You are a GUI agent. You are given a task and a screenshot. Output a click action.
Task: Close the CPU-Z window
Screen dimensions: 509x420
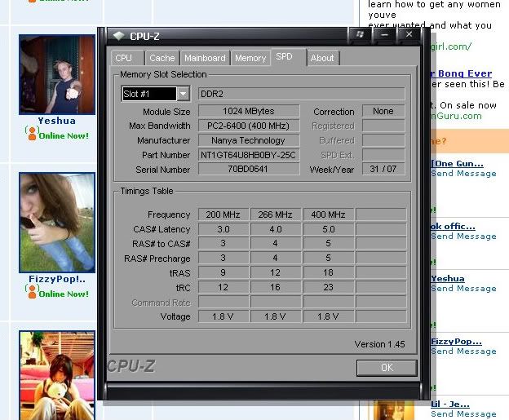point(409,35)
